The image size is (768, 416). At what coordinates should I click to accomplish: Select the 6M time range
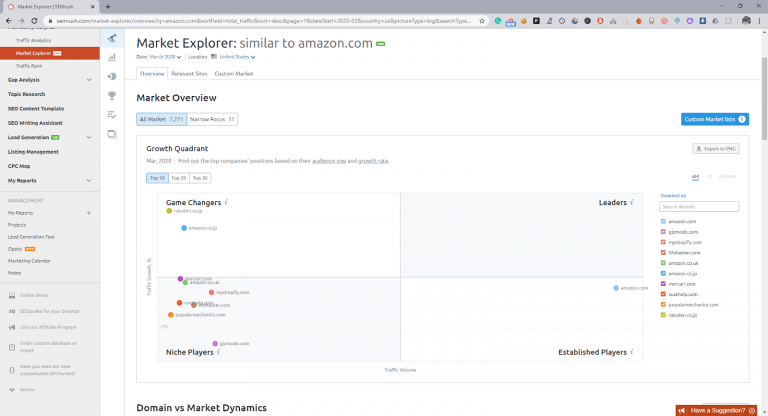695,176
